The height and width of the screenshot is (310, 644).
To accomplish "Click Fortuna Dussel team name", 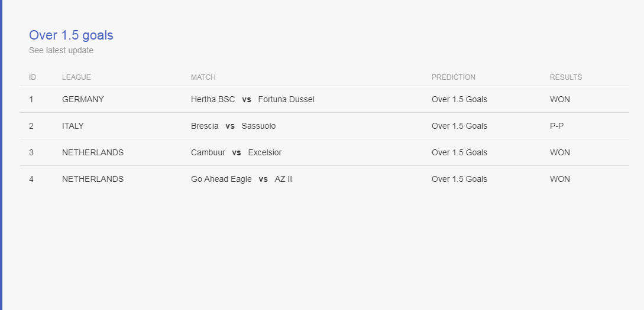I will pos(286,99).
